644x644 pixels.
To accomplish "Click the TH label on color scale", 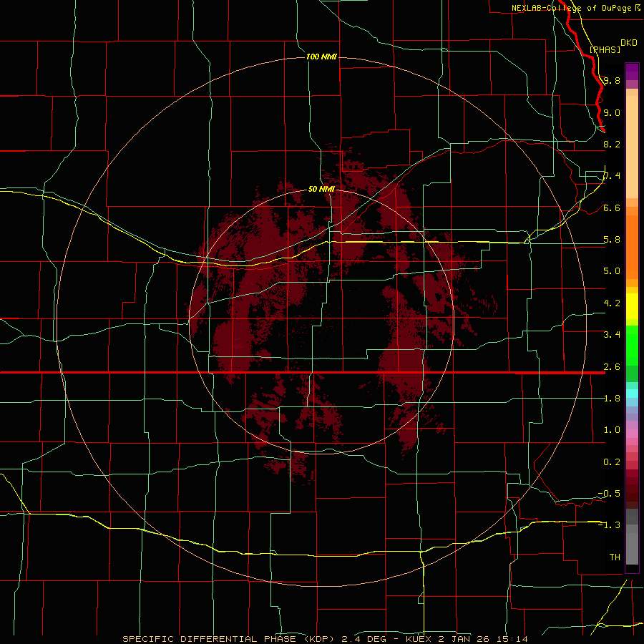I will (x=615, y=557).
